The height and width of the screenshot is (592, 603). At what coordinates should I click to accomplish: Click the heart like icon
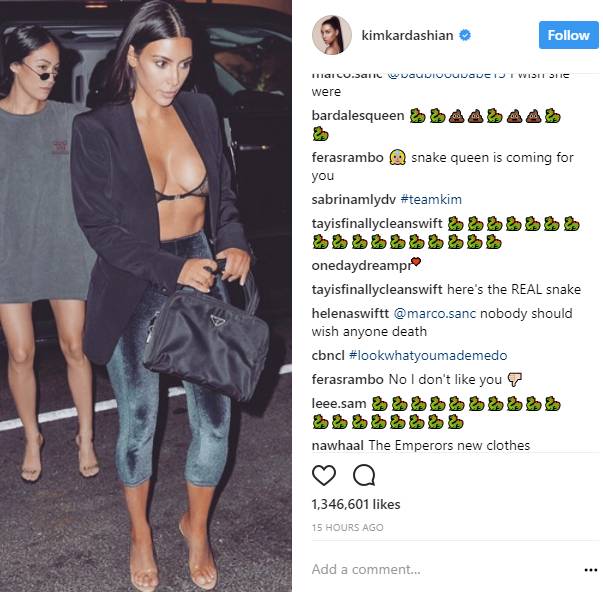tap(324, 475)
